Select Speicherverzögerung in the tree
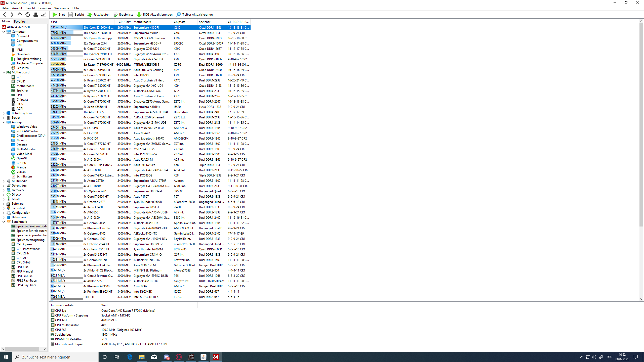The height and width of the screenshot is (362, 644). click(30, 240)
